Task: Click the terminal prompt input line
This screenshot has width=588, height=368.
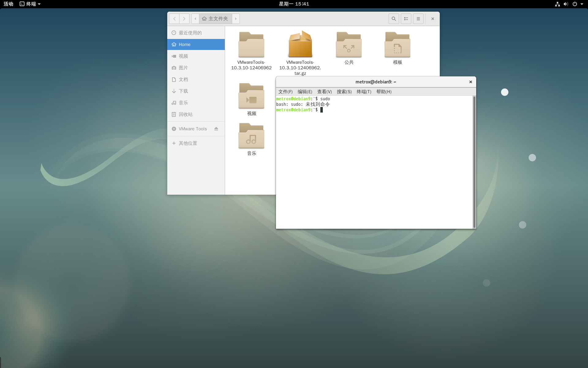Action: pyautogui.click(x=374, y=110)
